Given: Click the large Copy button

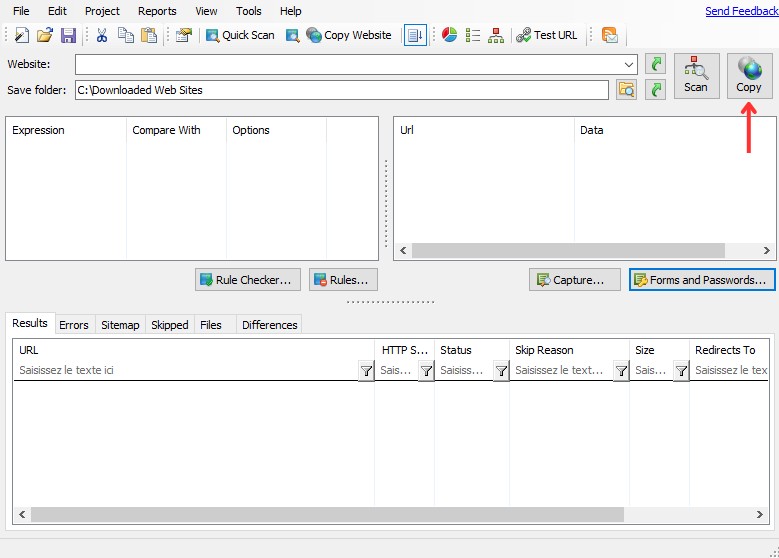Looking at the screenshot, I should 749,76.
